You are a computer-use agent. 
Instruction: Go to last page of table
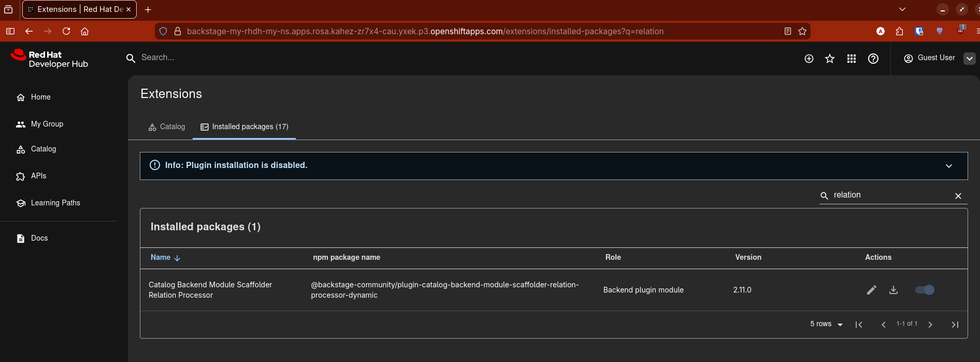[x=955, y=325]
